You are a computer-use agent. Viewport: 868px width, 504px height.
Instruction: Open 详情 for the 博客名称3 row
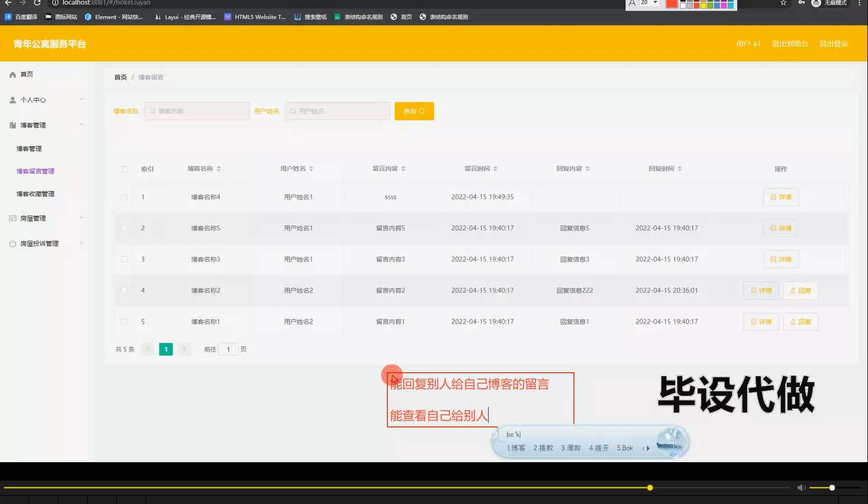pyautogui.click(x=781, y=259)
